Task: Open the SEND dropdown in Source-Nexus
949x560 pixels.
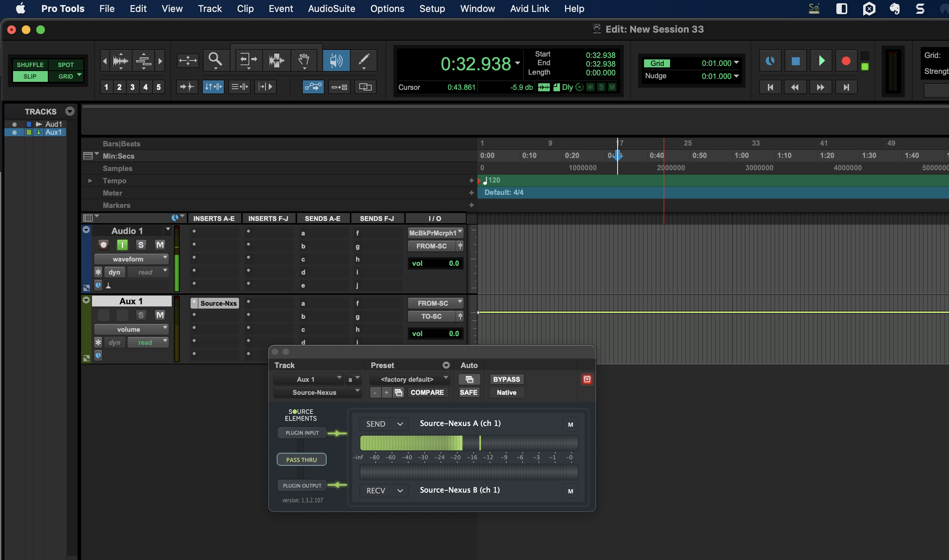Action: (x=384, y=424)
